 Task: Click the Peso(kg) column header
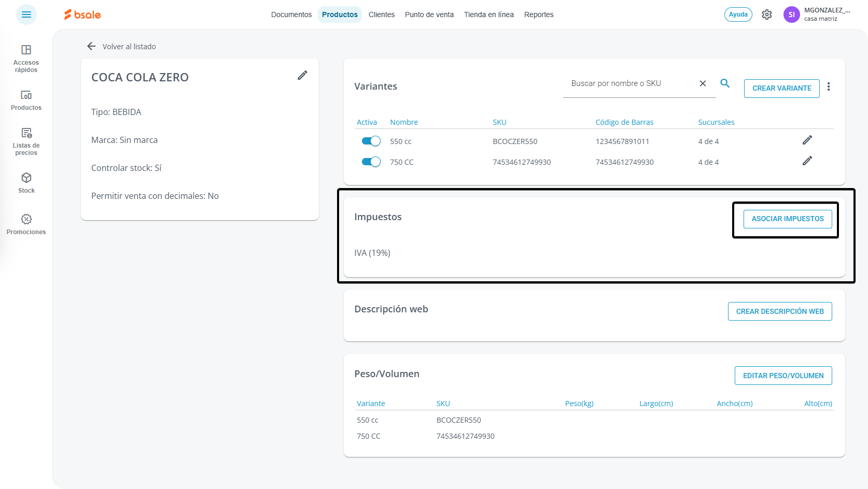click(579, 404)
